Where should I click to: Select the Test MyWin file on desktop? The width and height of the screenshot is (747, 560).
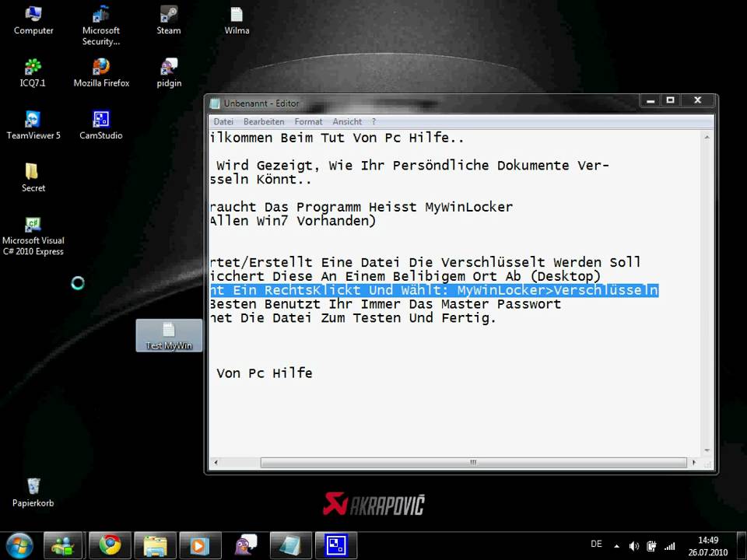169,336
